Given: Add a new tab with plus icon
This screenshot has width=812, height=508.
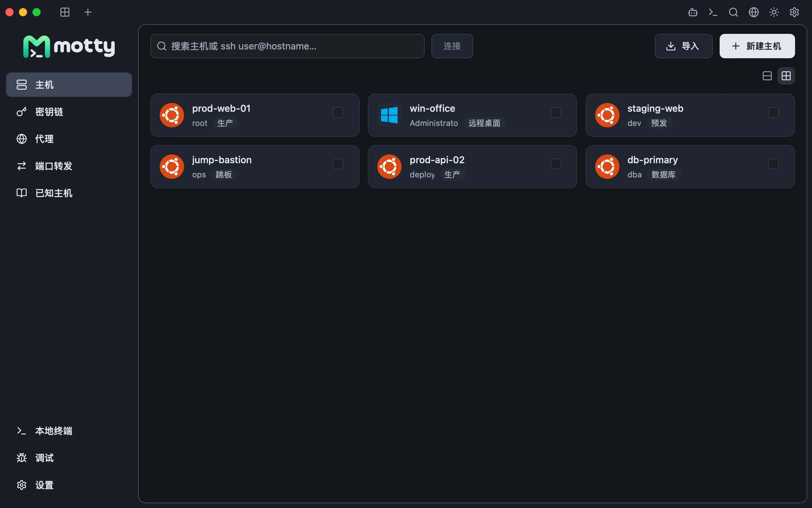Looking at the screenshot, I should click(88, 13).
